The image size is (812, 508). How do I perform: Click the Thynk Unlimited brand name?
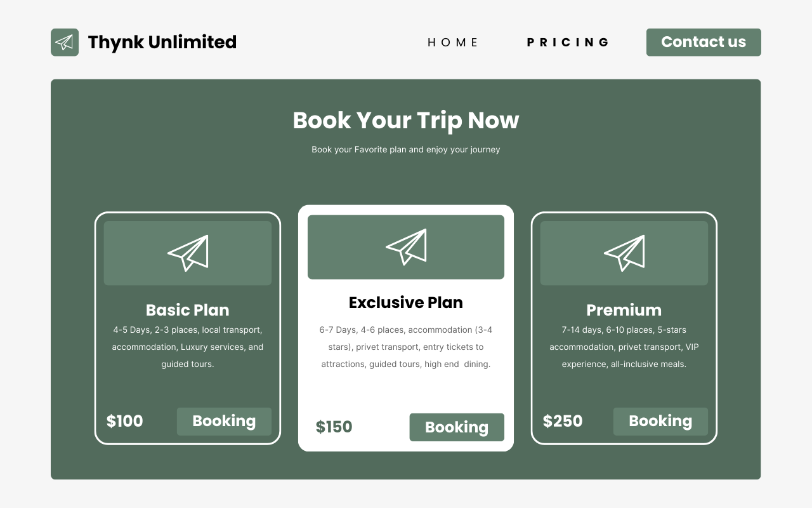(x=162, y=43)
